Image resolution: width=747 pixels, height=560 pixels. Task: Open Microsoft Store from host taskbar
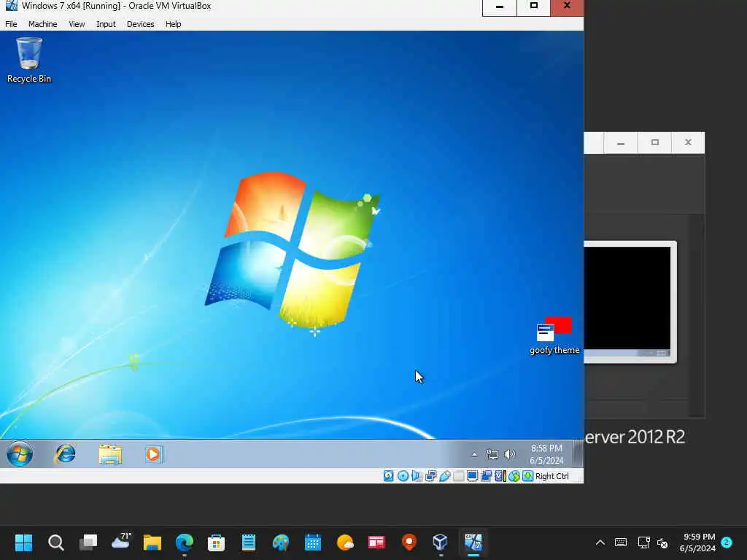click(x=216, y=542)
